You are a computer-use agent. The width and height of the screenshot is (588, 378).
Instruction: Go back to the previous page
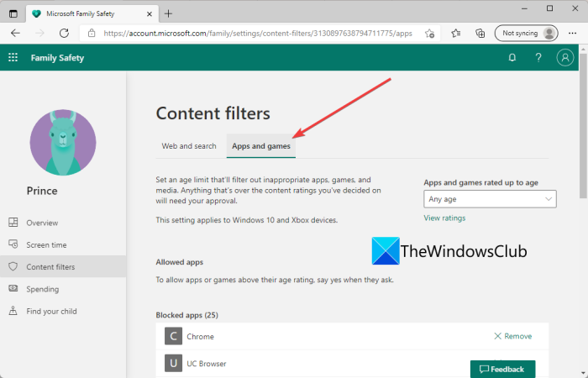pyautogui.click(x=15, y=34)
